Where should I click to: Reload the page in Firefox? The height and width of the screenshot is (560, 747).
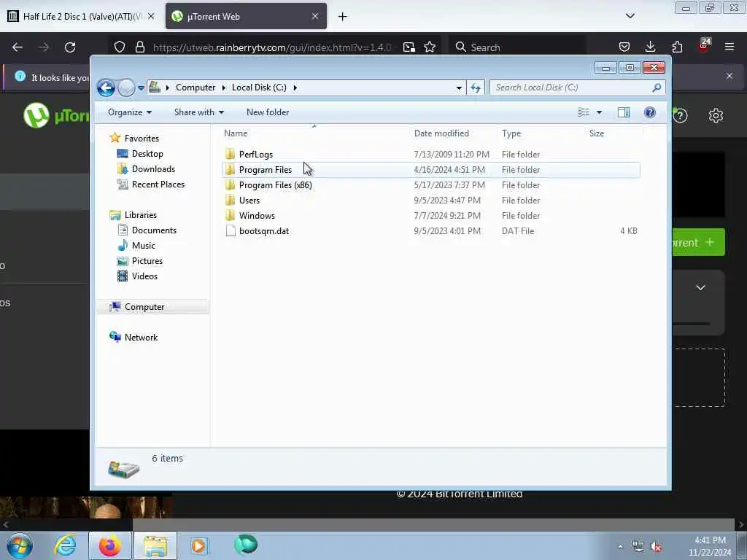[x=70, y=47]
